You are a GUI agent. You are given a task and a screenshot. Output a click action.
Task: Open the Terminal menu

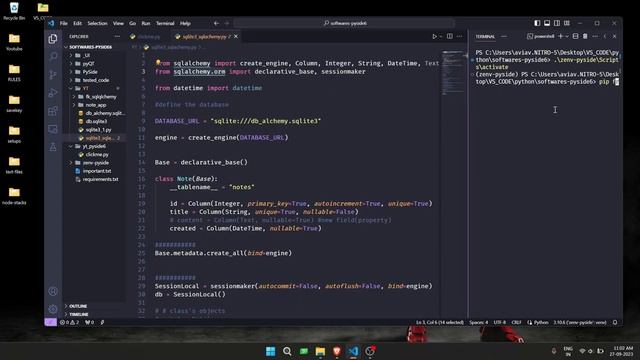165,23
